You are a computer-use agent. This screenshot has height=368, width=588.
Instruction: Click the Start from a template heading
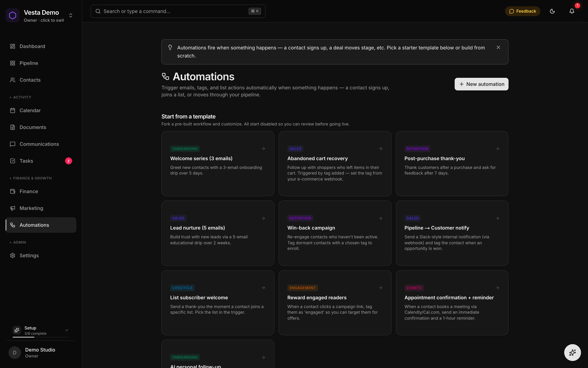point(188,117)
